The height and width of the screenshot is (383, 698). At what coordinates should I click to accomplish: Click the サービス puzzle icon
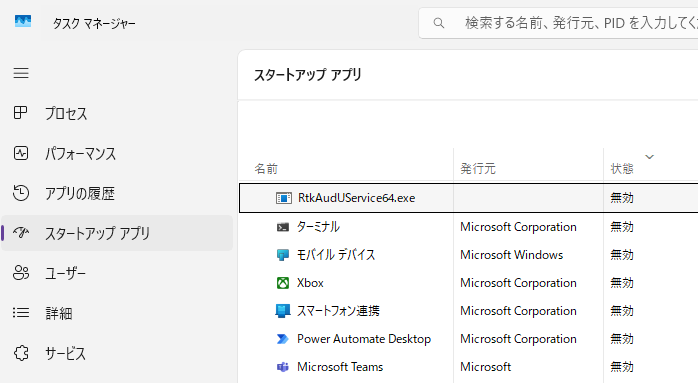click(21, 353)
